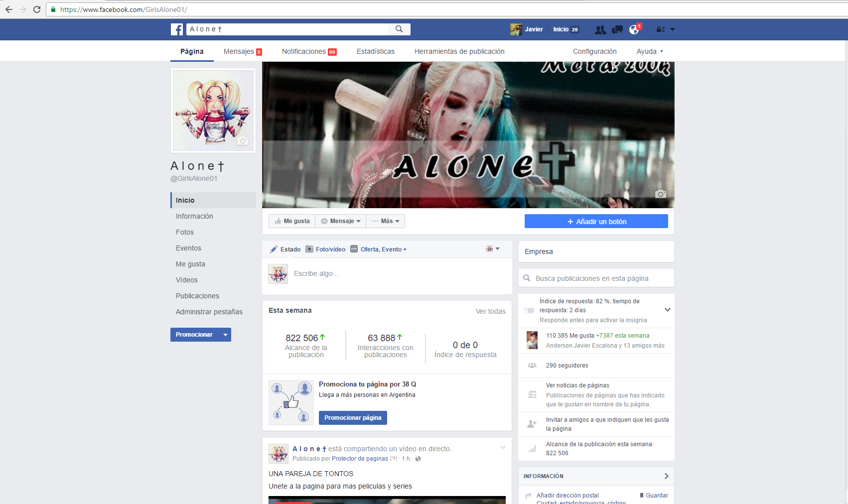The height and width of the screenshot is (504, 848).
Task: Click the Inicio link in top bar
Action: [561, 29]
